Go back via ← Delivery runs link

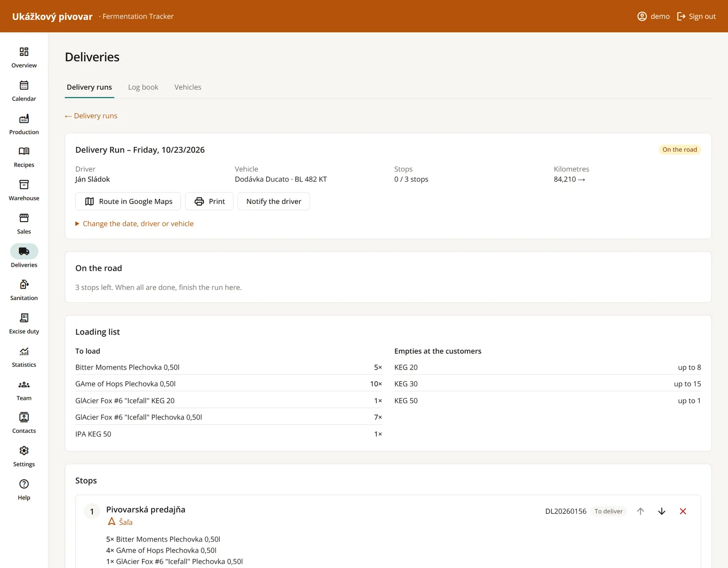[91, 116]
